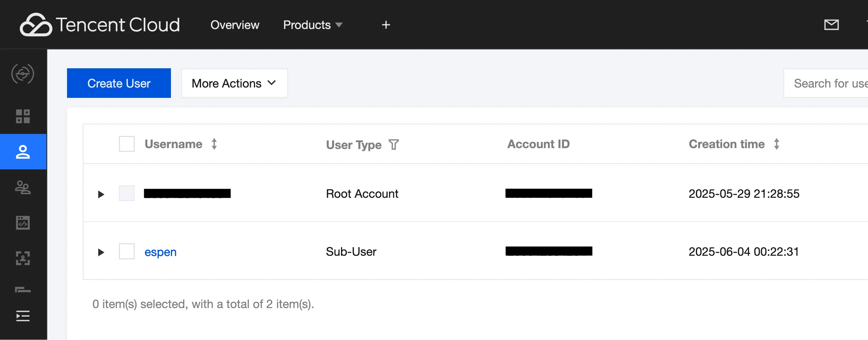The image size is (868, 340).
Task: Open the dashboard grid icon in sidebar
Action: point(22,116)
